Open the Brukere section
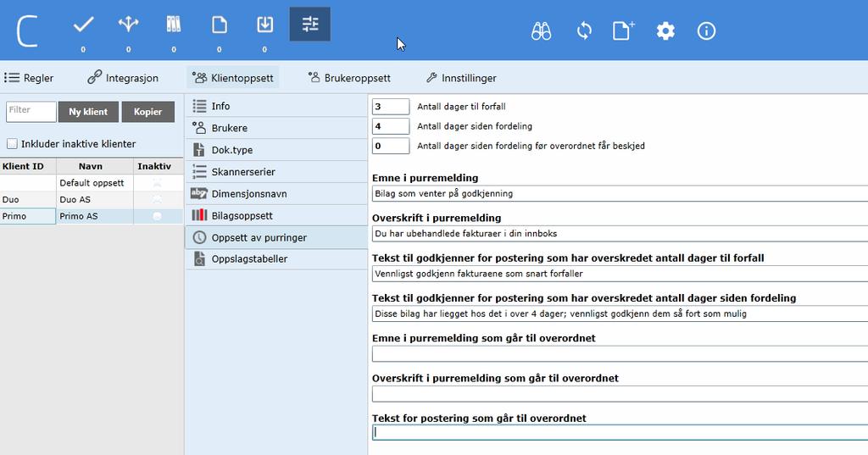 click(277, 128)
